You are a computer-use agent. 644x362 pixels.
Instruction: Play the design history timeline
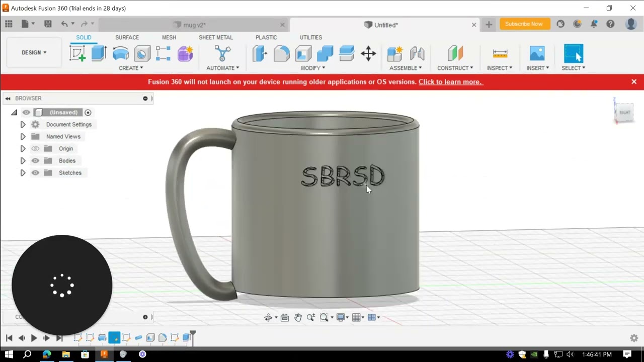(34, 338)
